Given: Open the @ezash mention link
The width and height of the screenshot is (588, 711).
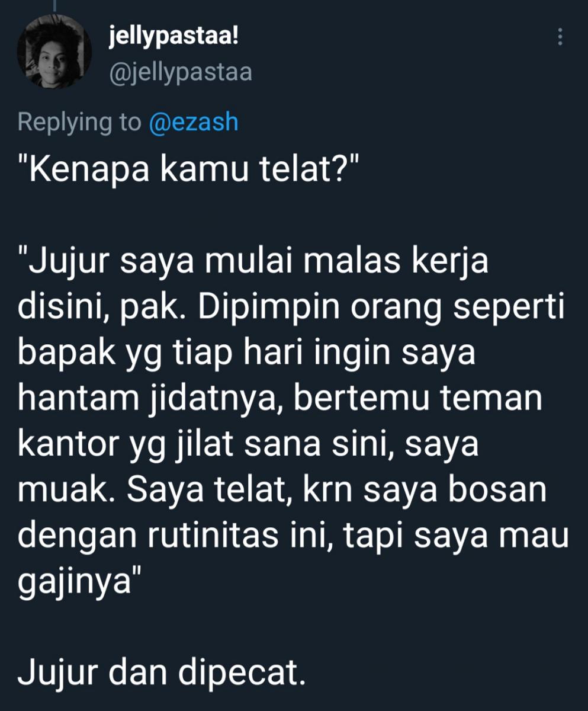Looking at the screenshot, I should (x=194, y=122).
